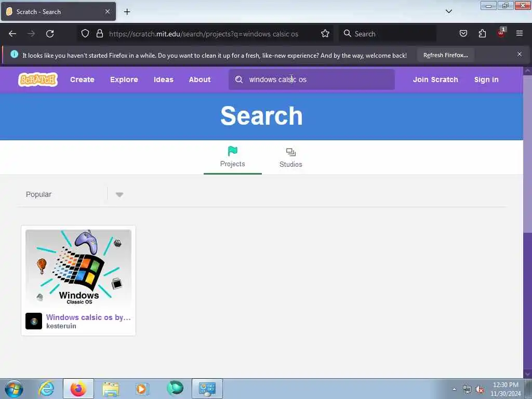Open the shield tracking protection icon
The width and height of the screenshot is (532, 399).
click(x=85, y=34)
